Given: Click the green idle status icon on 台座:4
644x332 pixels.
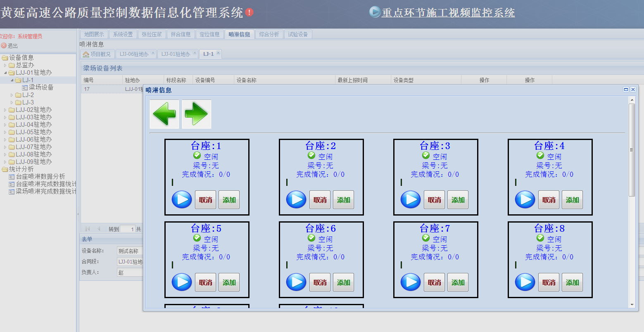Looking at the screenshot, I should [540, 155].
